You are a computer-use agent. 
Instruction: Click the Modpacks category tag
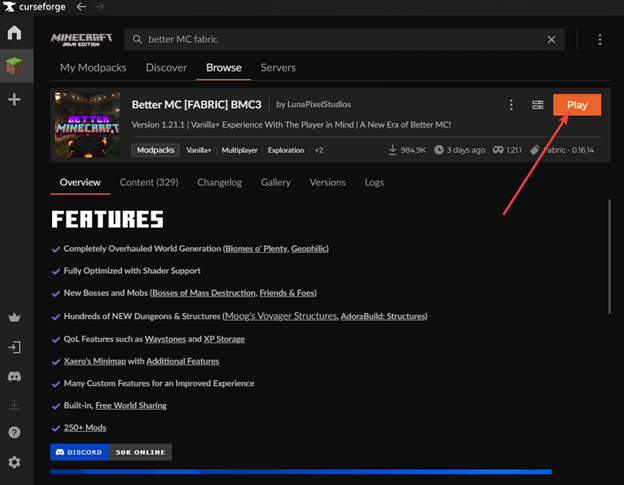(x=156, y=150)
